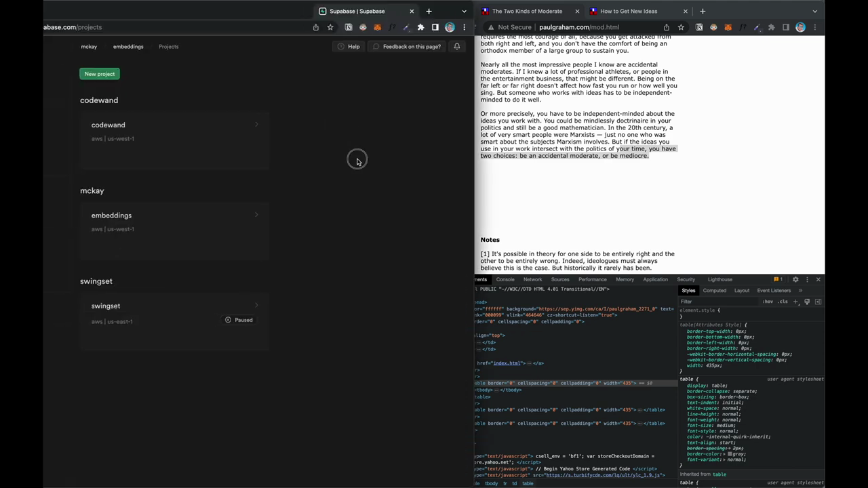The image size is (868, 488).
Task: Click the index.html href link in Elements
Action: coord(507,363)
